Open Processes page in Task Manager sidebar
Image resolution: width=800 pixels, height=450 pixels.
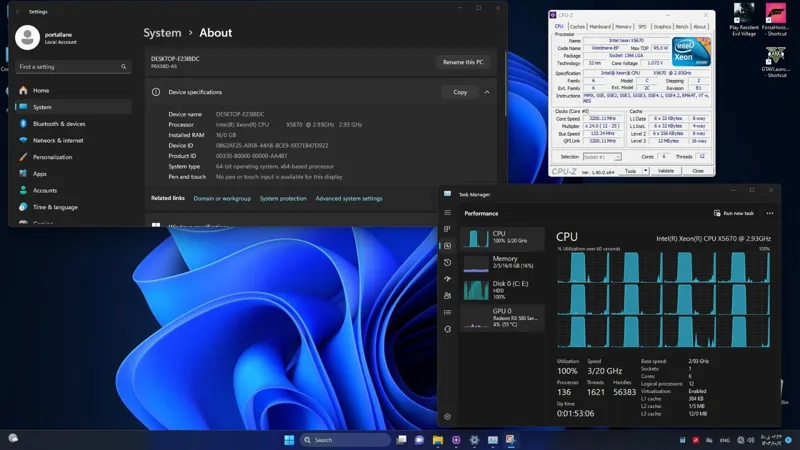click(x=447, y=229)
